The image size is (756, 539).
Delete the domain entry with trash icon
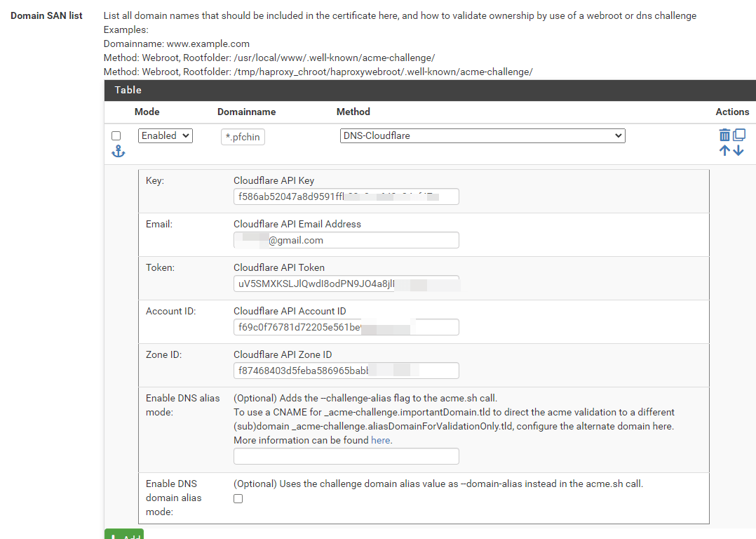coord(724,135)
